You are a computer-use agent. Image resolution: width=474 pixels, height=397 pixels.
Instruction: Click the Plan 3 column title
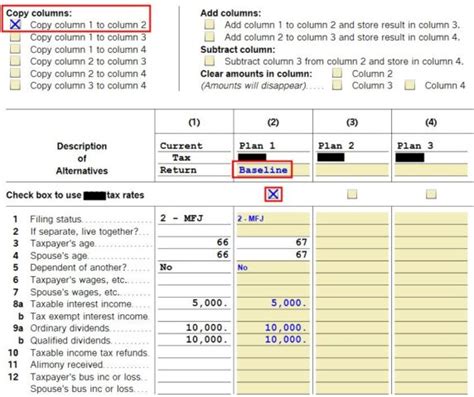pos(415,146)
